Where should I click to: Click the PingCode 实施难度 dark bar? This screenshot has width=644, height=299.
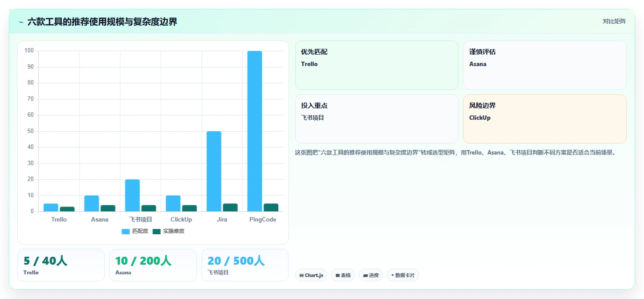[x=271, y=207]
